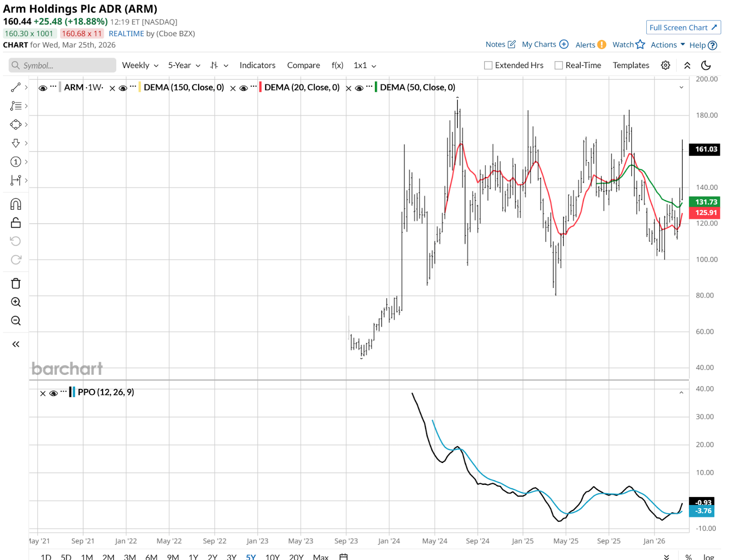Hide the DEMA (150, Close, 0) line

coord(123,88)
